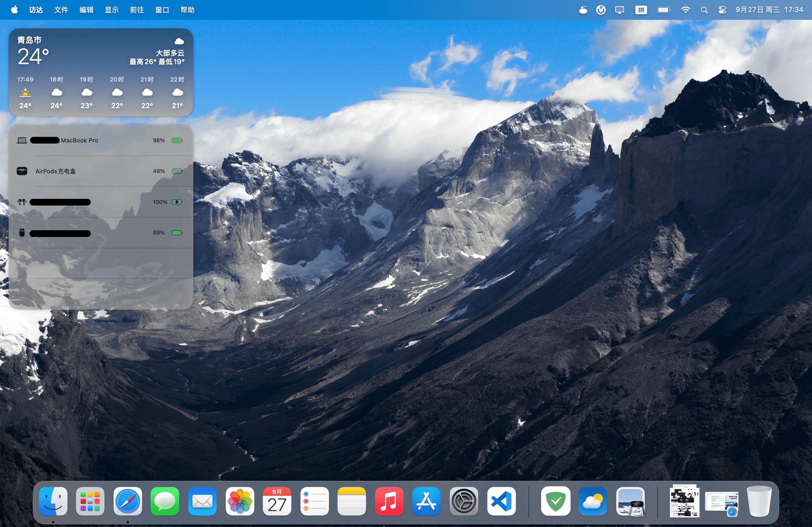
Task: Launch Music app from Dock
Action: click(389, 501)
